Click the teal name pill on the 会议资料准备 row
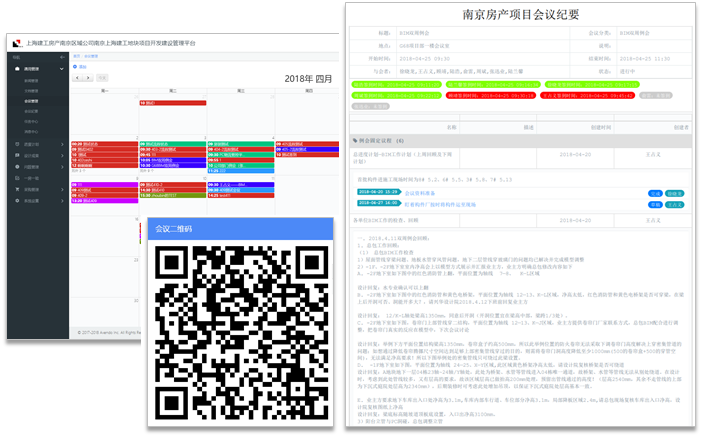702x437 pixels. tap(674, 193)
